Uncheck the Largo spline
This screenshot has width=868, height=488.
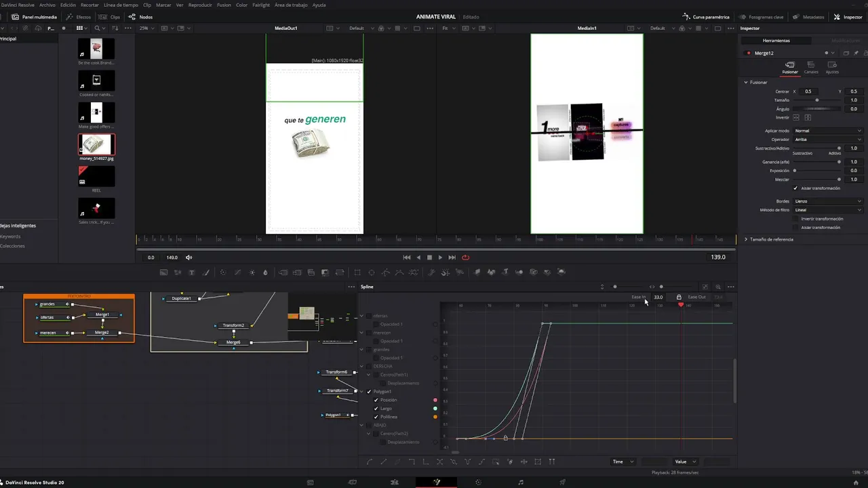pyautogui.click(x=376, y=409)
